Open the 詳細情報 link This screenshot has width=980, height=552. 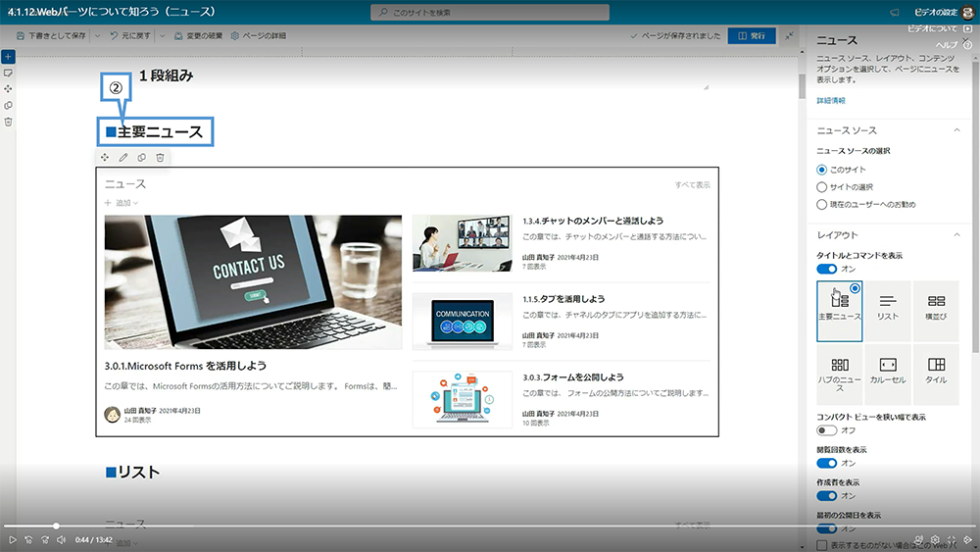click(x=831, y=100)
